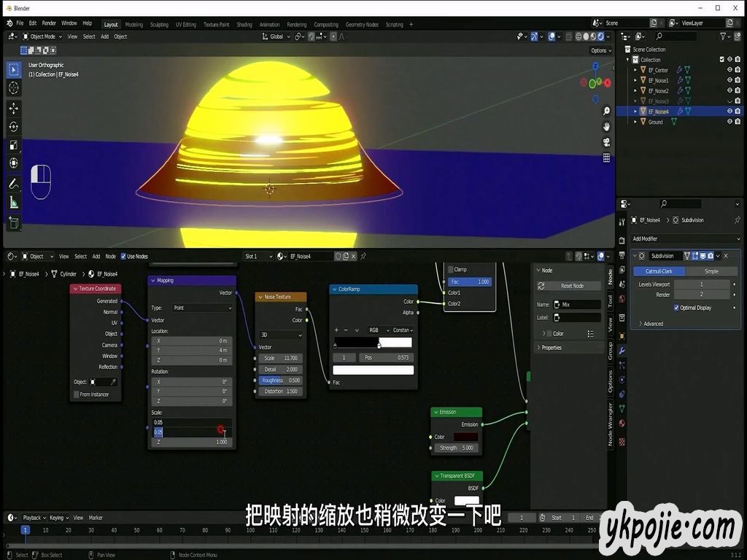Open the Add Modifier dropdown
The image size is (747, 560).
point(686,239)
